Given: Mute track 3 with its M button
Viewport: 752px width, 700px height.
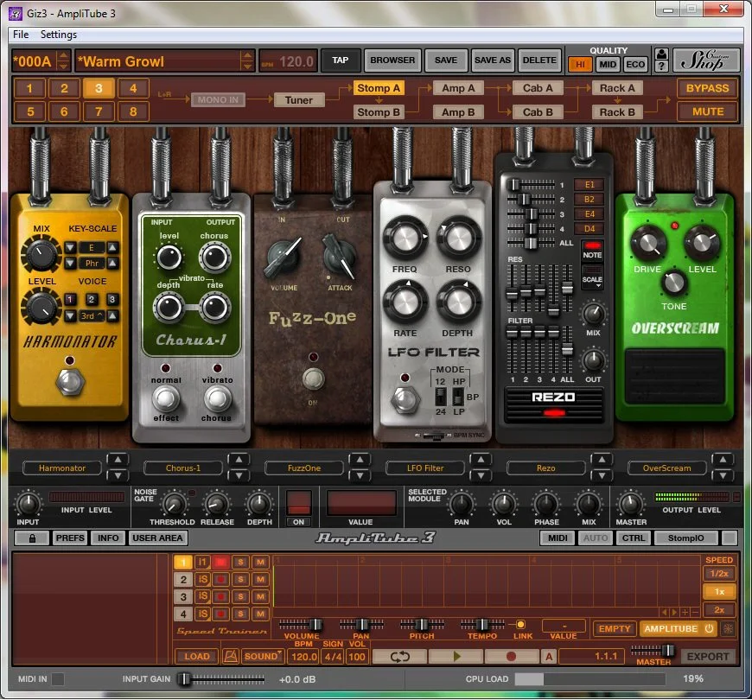Looking at the screenshot, I should pos(260,597).
